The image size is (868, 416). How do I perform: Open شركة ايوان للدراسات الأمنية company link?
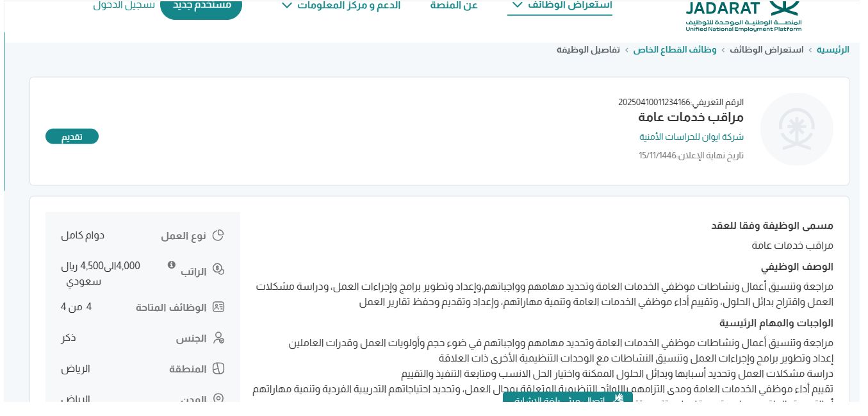tap(691, 137)
